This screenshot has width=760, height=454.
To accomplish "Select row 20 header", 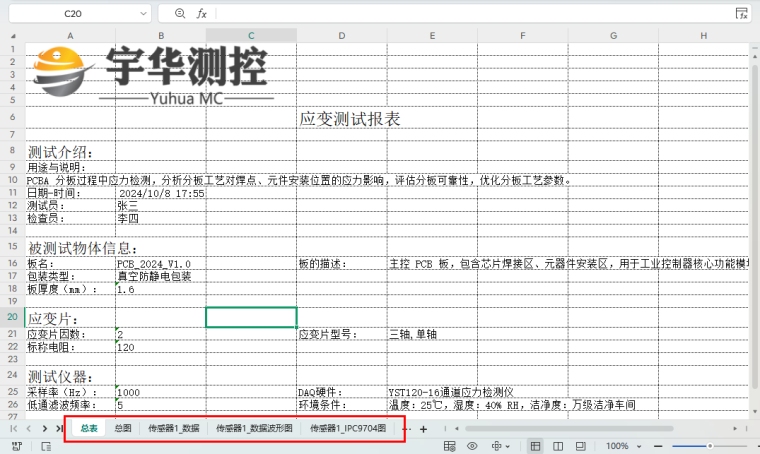I will pos(13,317).
